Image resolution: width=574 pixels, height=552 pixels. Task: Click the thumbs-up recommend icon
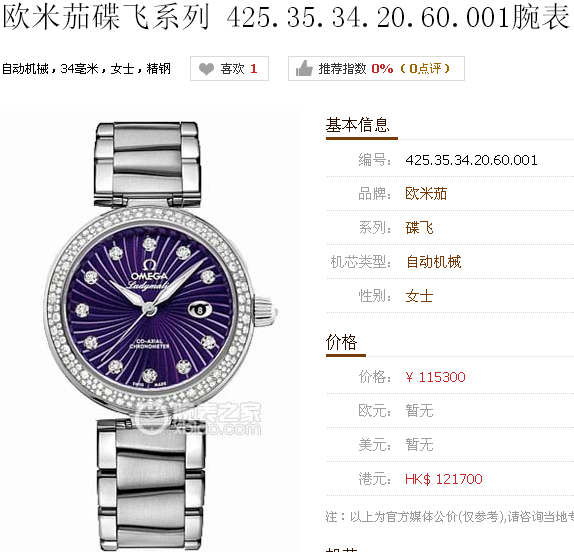click(x=304, y=68)
